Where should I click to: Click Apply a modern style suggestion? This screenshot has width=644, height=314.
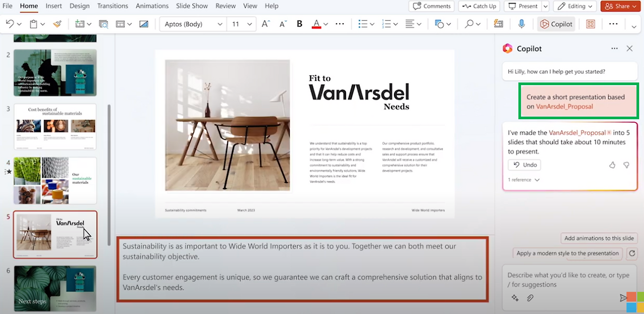pyautogui.click(x=568, y=253)
